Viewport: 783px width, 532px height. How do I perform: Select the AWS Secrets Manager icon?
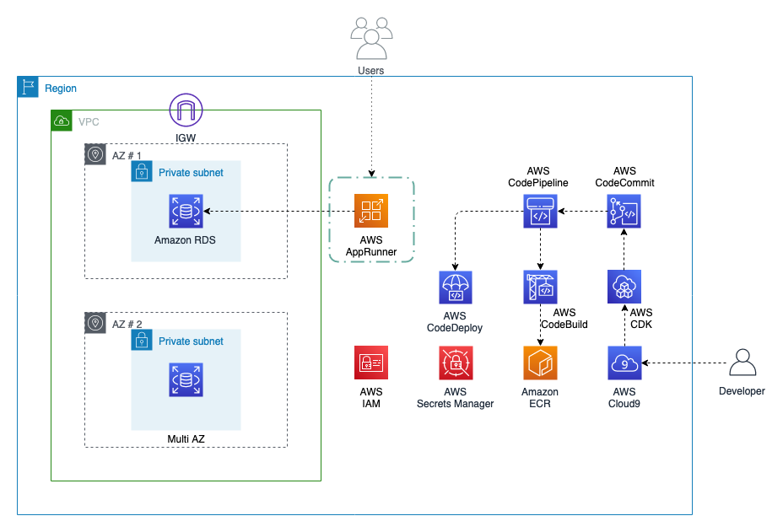[x=456, y=363]
